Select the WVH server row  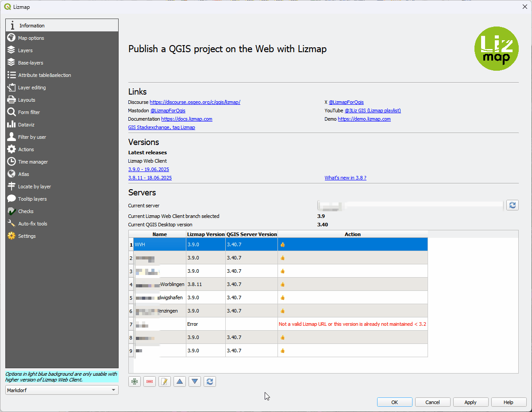pos(281,244)
